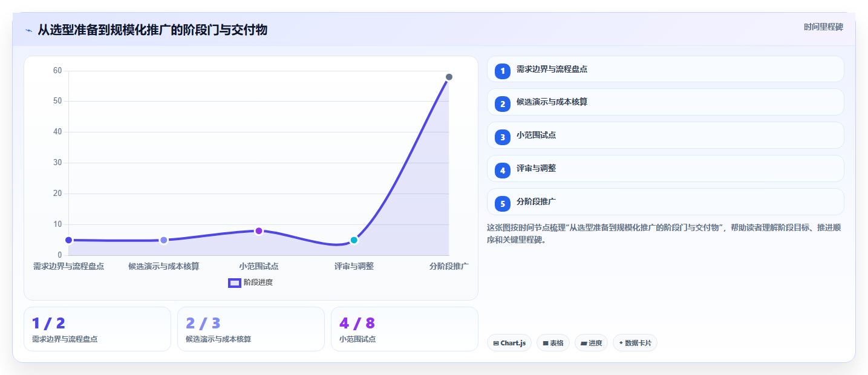Click the y-axis value 0
The image size is (868, 375).
coord(60,255)
